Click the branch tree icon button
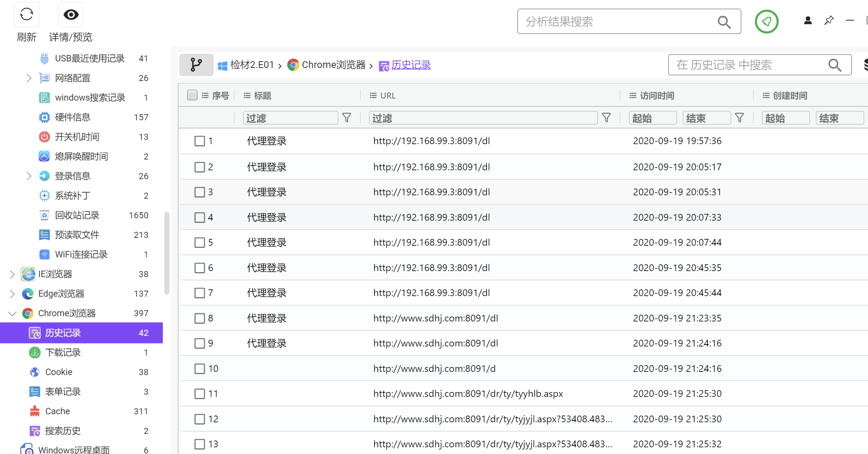 point(196,65)
